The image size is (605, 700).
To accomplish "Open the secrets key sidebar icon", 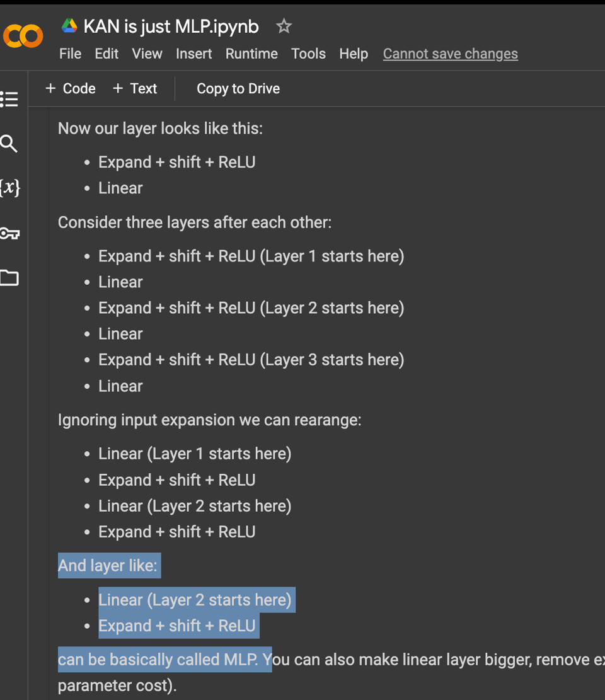I will coord(9,233).
